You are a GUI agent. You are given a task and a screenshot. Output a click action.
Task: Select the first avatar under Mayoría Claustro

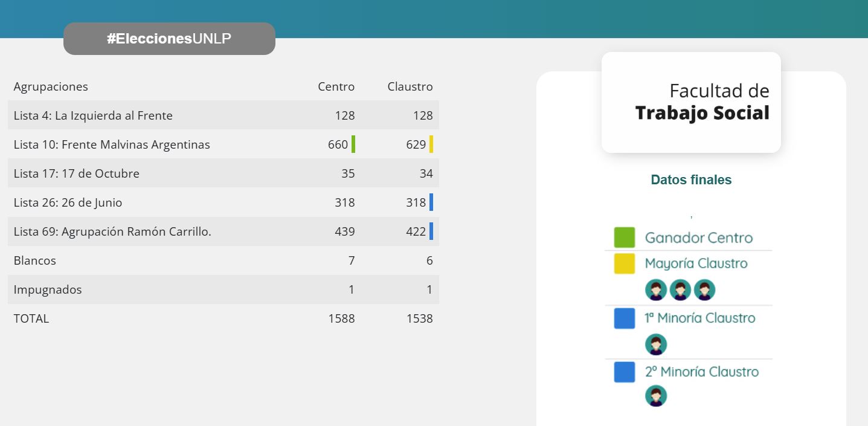[656, 290]
